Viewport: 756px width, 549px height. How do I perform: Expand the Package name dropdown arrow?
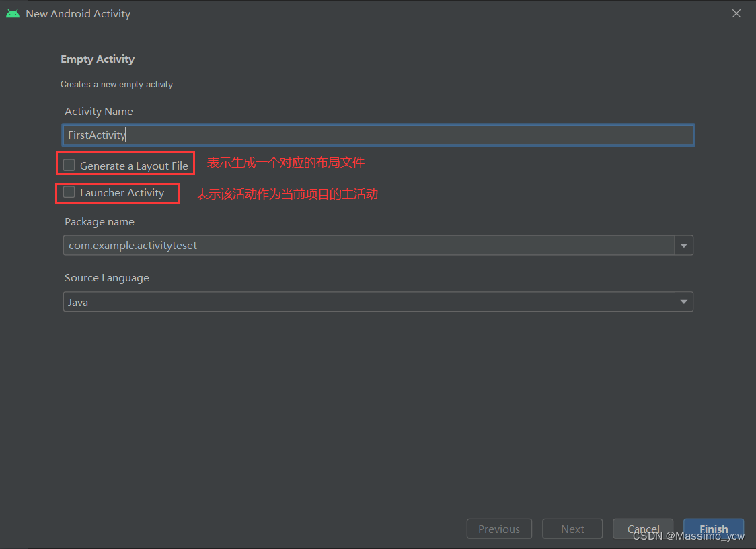[683, 245]
